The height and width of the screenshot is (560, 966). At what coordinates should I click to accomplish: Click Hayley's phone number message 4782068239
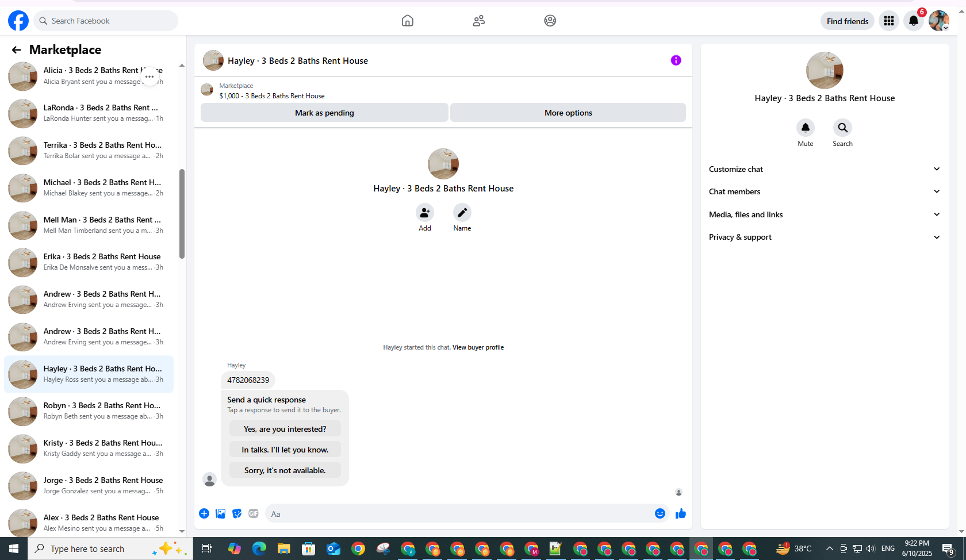click(248, 380)
